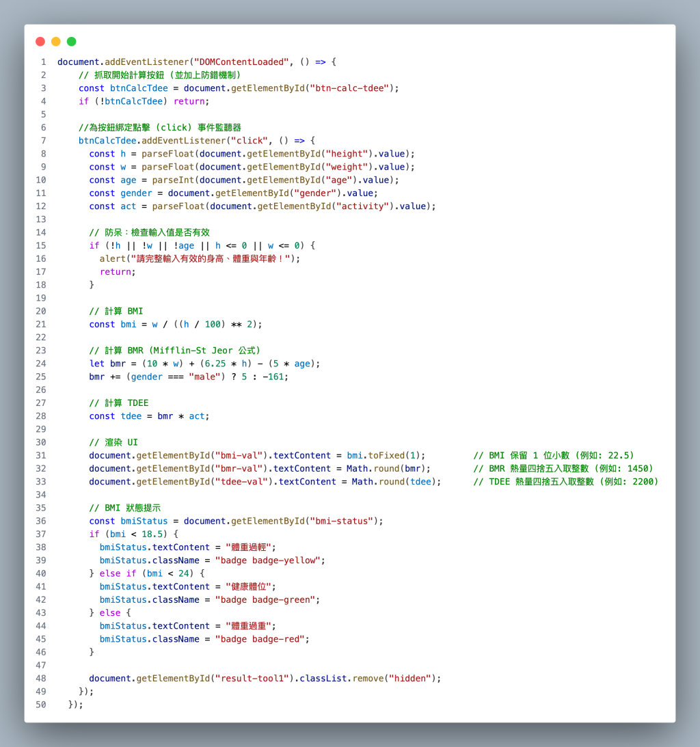The image size is (700, 747).
Task: Click line number 50 in the gutter
Action: (x=41, y=705)
